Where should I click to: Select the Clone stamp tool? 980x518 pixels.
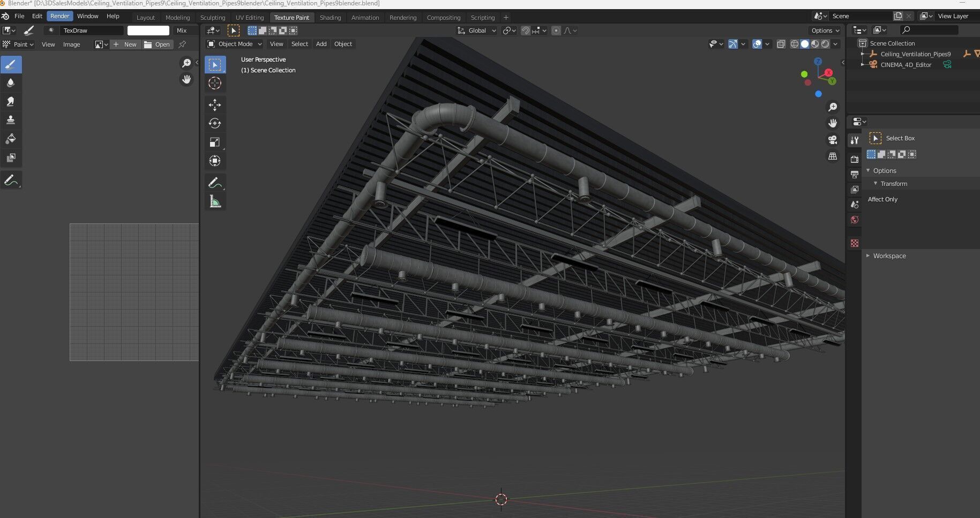tap(11, 121)
